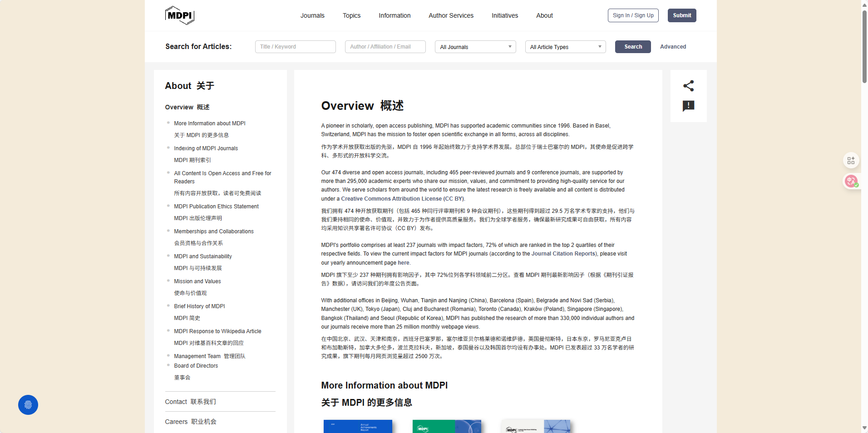Open the feedback exclamation icon
This screenshot has height=433, width=868.
point(688,106)
